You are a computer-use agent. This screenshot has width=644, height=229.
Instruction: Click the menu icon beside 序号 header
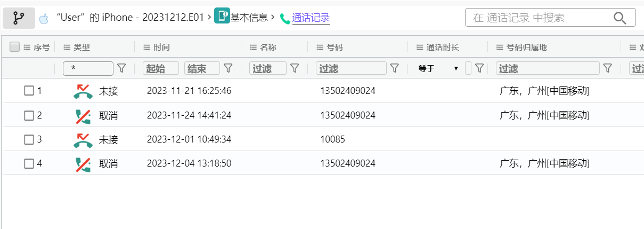click(27, 48)
